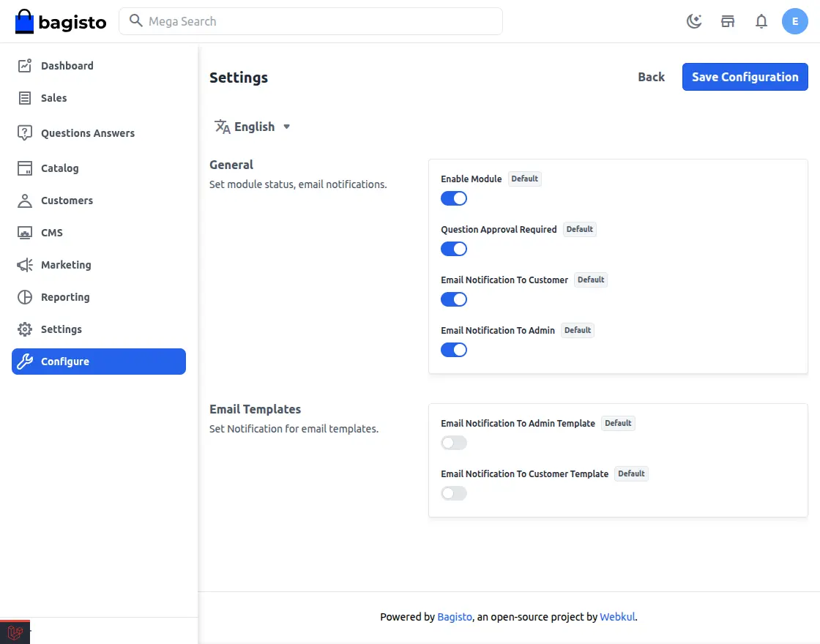Click the Marketing megaphone icon
The image size is (820, 644).
pos(25,265)
